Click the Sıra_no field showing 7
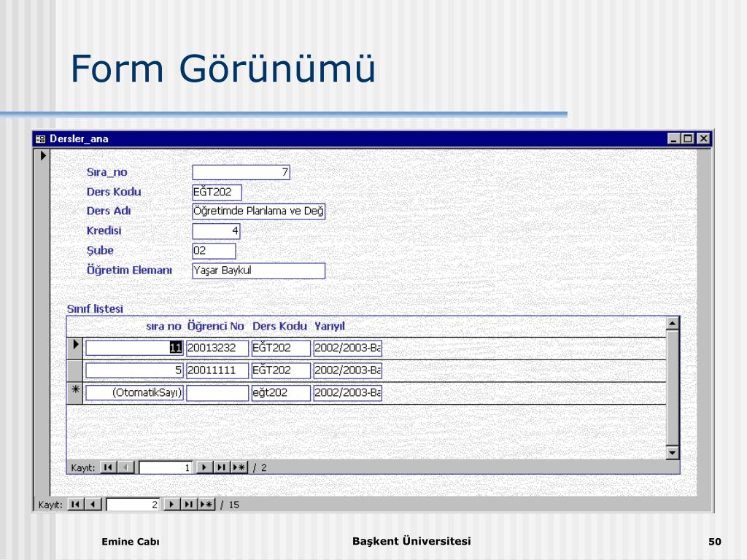Screen dimensions: 747x560 click(241, 172)
